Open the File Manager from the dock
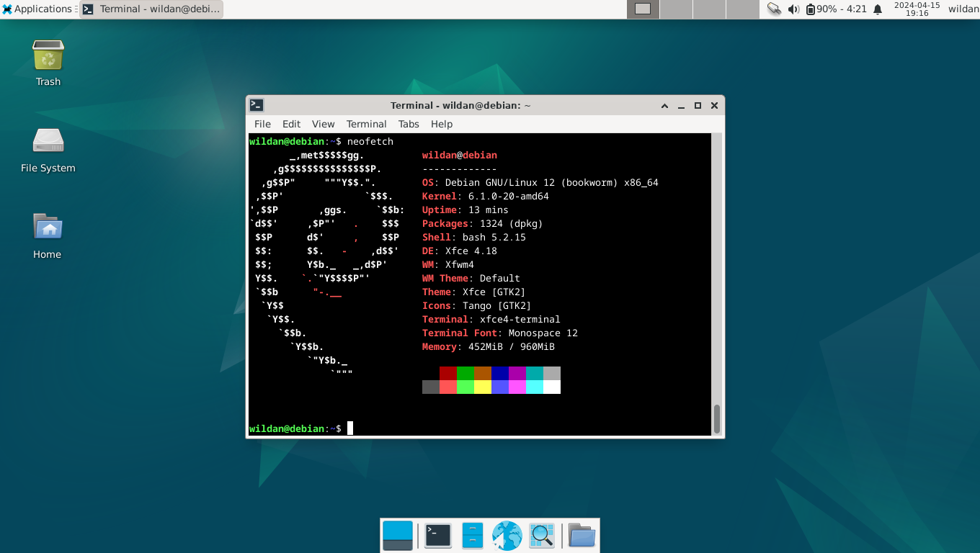This screenshot has height=553, width=980. click(472, 536)
